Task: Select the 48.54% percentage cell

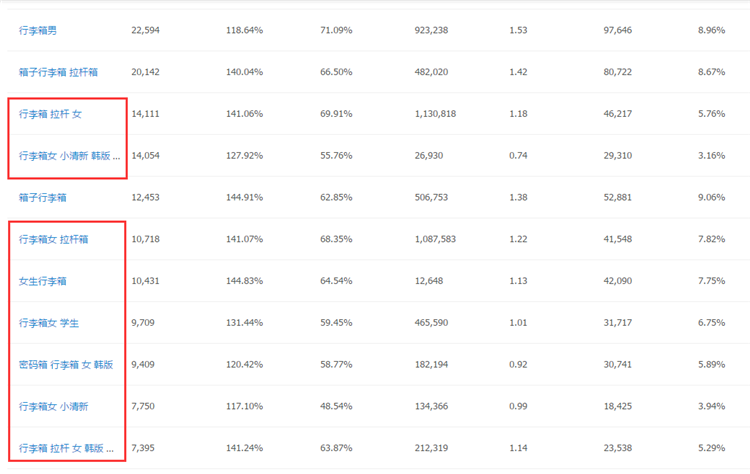Action: 336,406
